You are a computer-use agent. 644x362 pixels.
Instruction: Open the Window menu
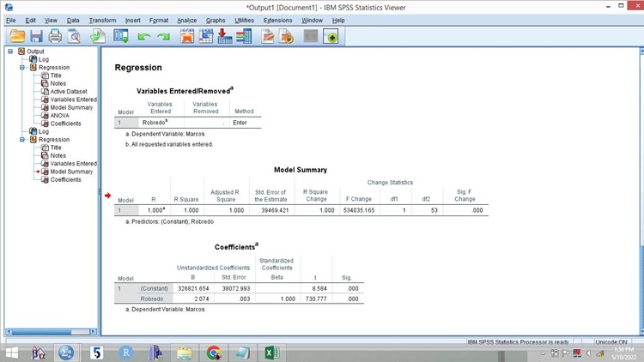313,20
